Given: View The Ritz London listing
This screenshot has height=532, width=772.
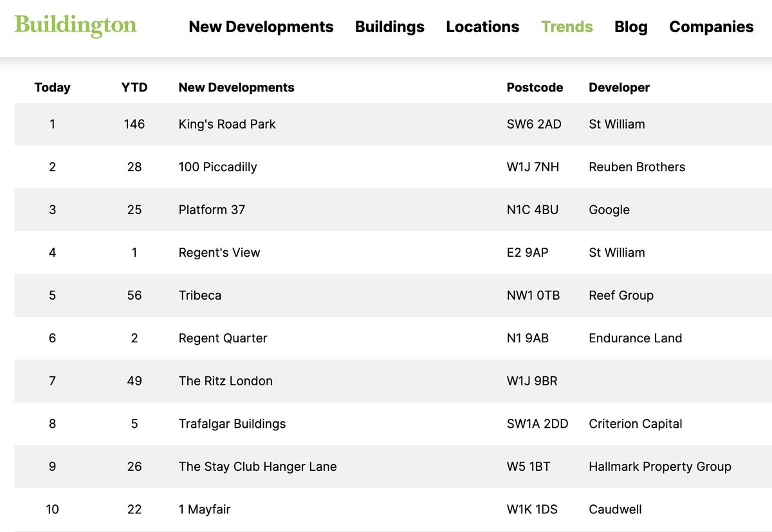Looking at the screenshot, I should [225, 381].
